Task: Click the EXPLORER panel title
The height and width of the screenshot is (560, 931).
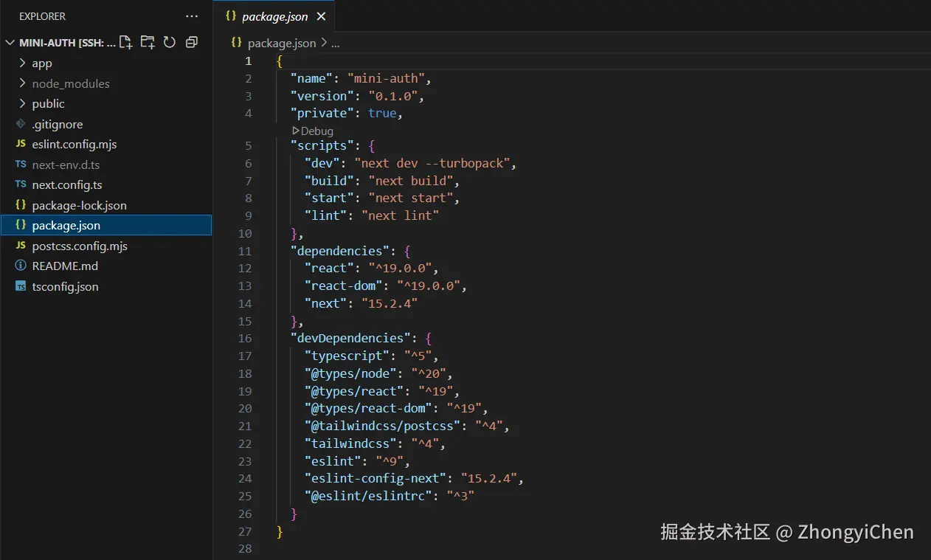Action: [x=42, y=16]
